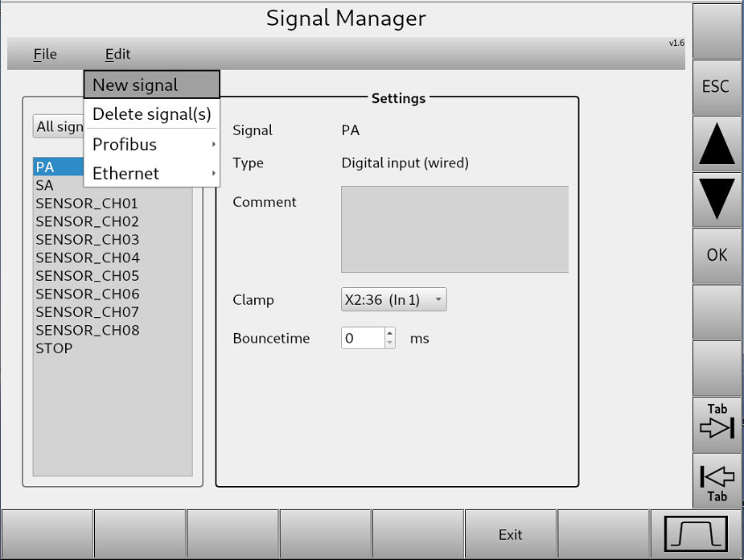Open the Clamp dropdown showing X2:36
744x560 pixels.
[393, 299]
